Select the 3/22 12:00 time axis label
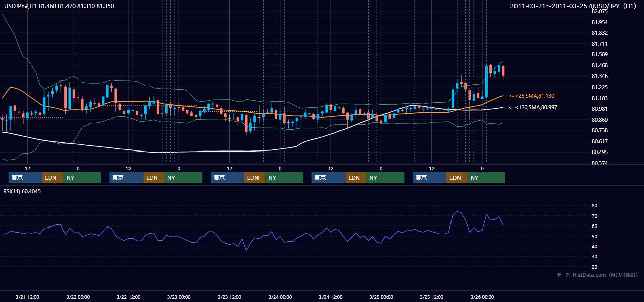Viewport: 644px width, 302px height. click(128, 297)
